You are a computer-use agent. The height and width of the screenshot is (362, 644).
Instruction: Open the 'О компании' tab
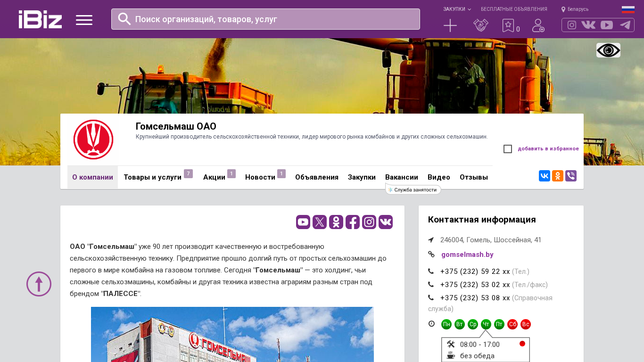tap(92, 177)
